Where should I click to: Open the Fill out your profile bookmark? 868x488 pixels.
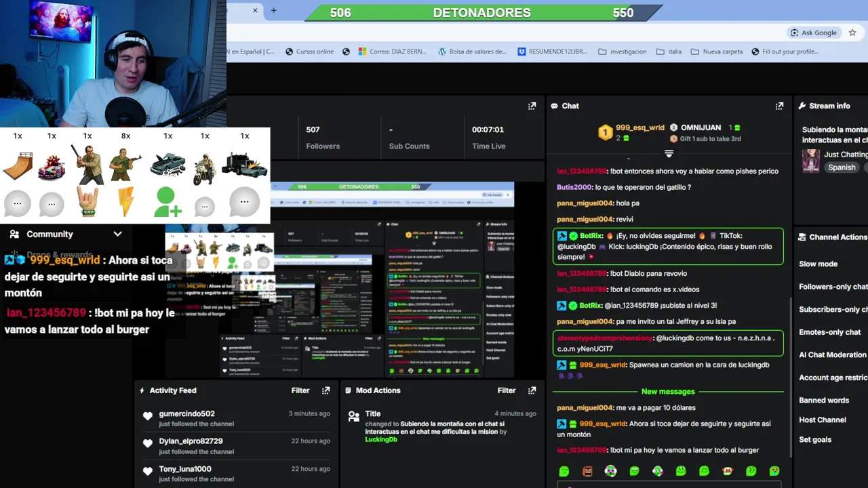785,52
